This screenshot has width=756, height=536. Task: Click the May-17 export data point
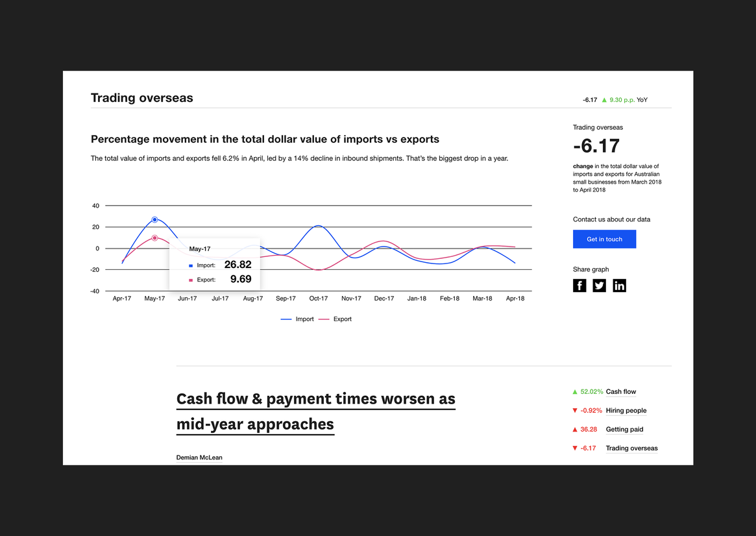(x=154, y=238)
